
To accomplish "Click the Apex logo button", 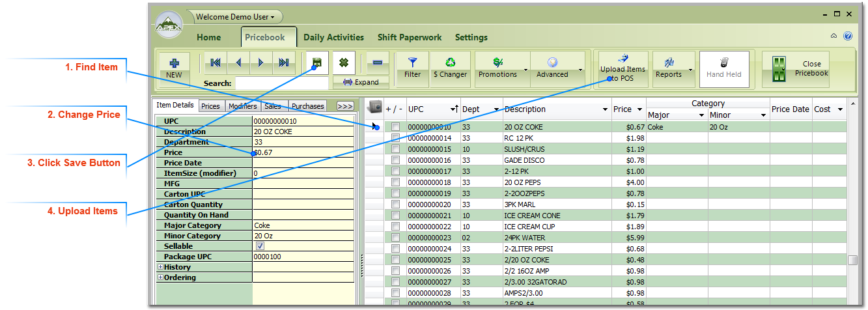I will pyautogui.click(x=169, y=25).
